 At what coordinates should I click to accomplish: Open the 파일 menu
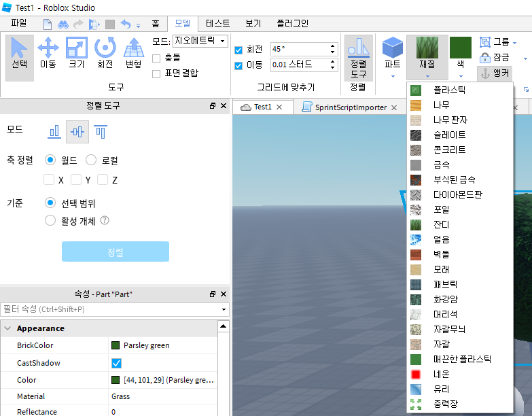(x=18, y=23)
